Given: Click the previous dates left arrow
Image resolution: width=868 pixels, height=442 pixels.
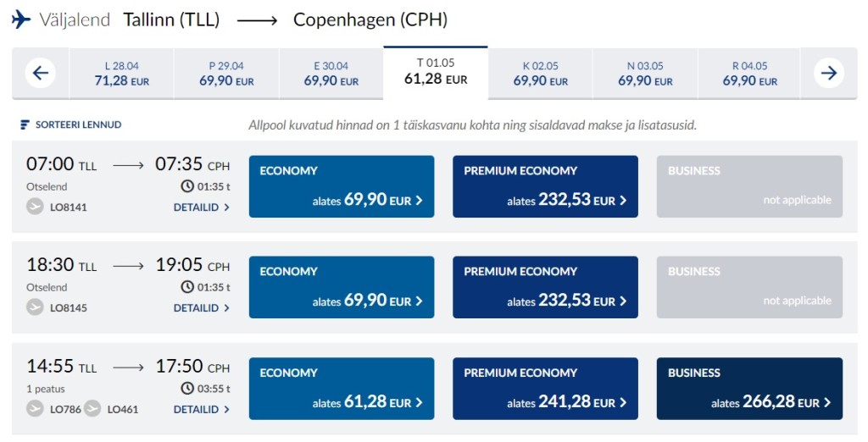Looking at the screenshot, I should click(x=41, y=73).
